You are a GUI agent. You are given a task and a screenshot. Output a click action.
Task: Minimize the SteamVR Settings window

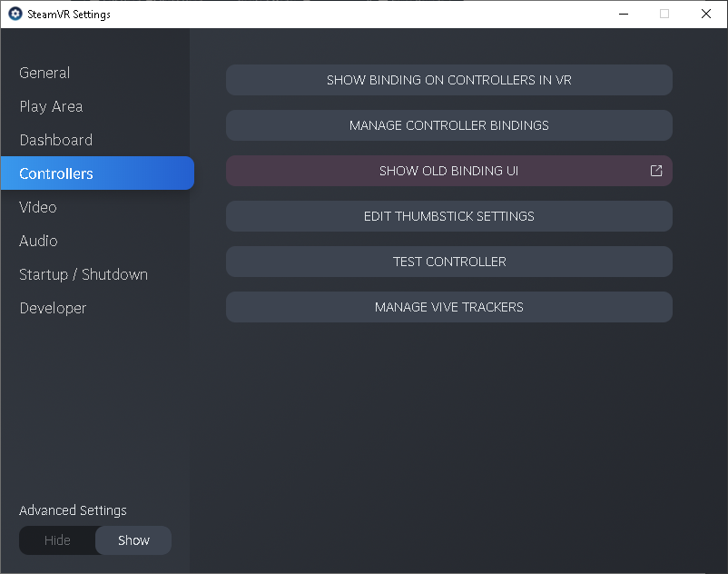coord(623,14)
